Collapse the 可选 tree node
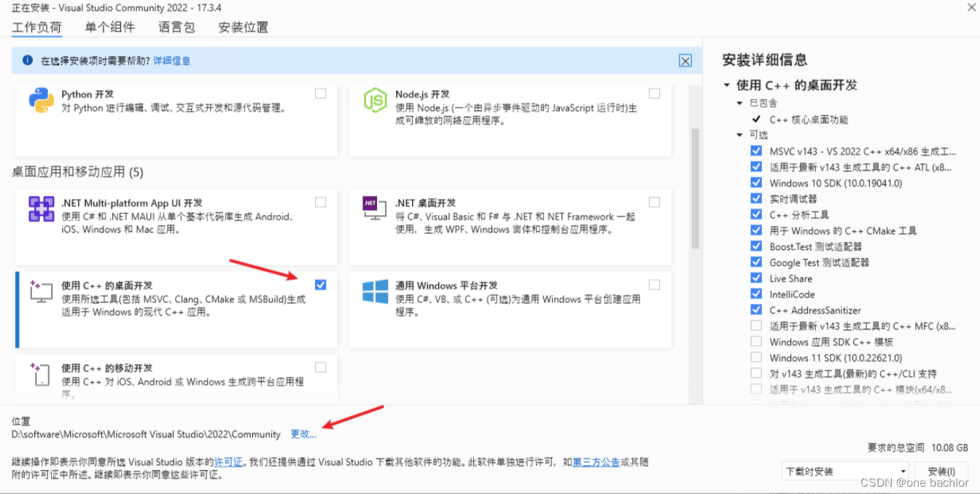The image size is (980, 494). (739, 135)
